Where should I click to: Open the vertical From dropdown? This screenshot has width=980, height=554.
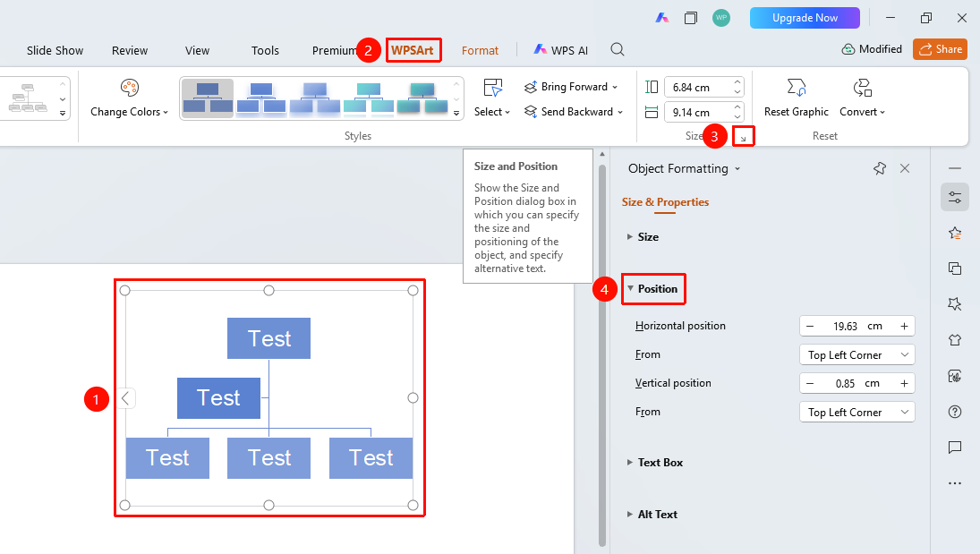[856, 412]
